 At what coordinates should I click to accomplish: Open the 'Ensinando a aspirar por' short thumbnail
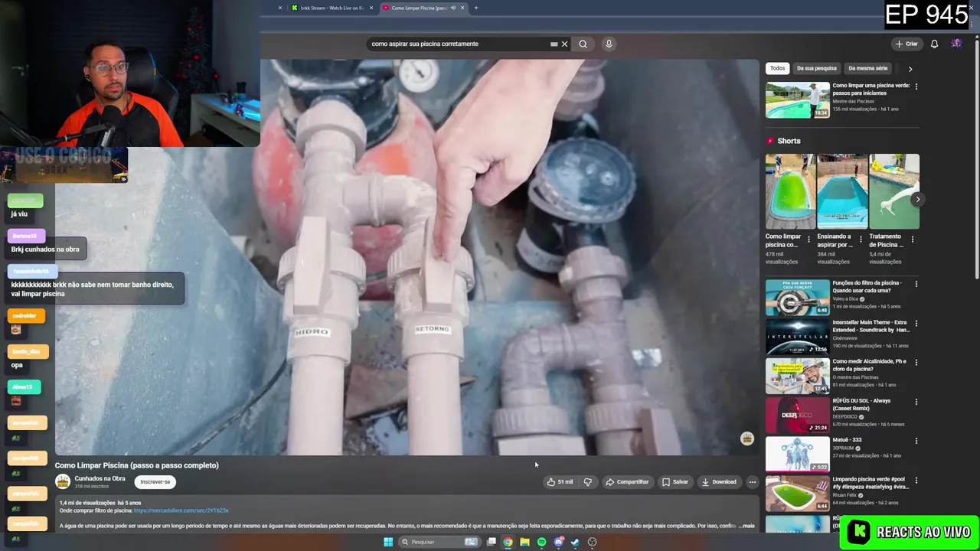point(842,191)
